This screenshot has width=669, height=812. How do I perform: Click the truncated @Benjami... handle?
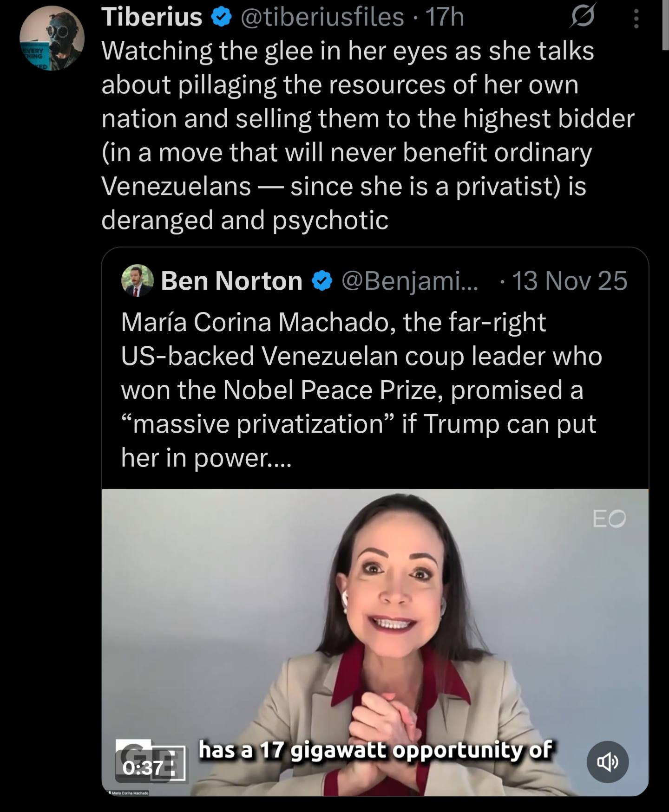(x=409, y=281)
